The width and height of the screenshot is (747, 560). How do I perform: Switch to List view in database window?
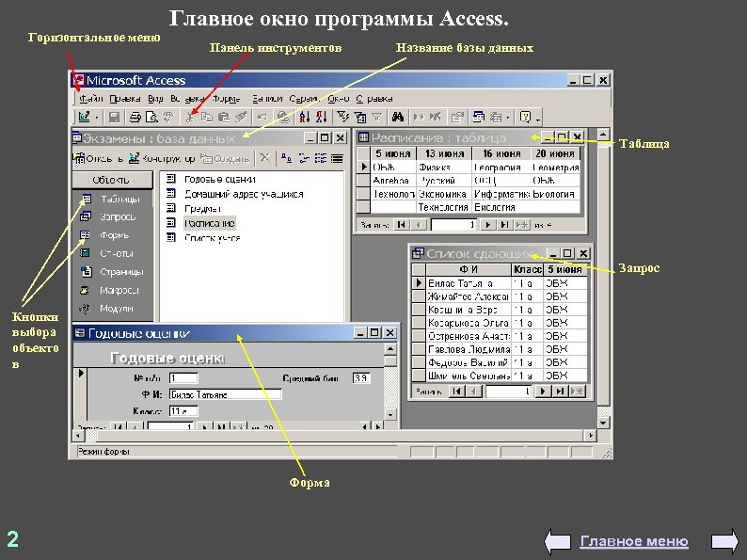click(x=320, y=158)
